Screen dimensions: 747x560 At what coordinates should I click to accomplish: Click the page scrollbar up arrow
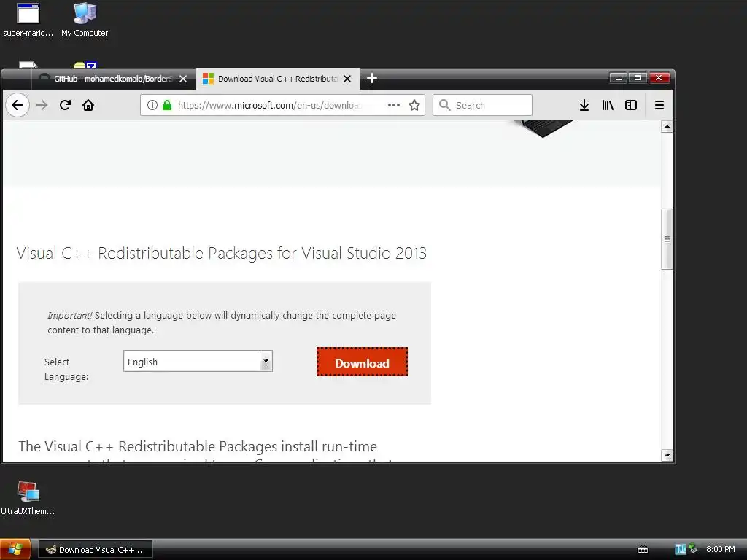click(667, 127)
